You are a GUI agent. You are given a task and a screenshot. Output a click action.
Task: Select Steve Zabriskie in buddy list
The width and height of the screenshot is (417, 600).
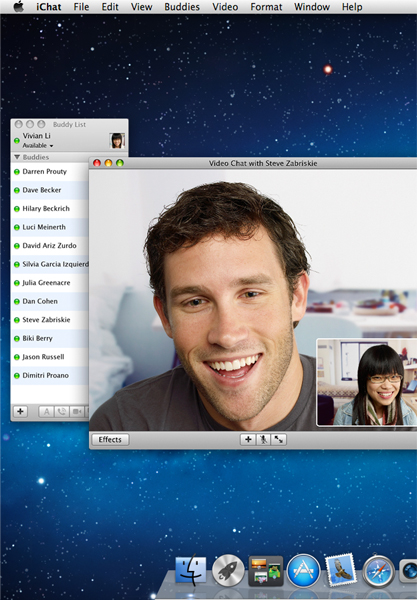[50, 320]
